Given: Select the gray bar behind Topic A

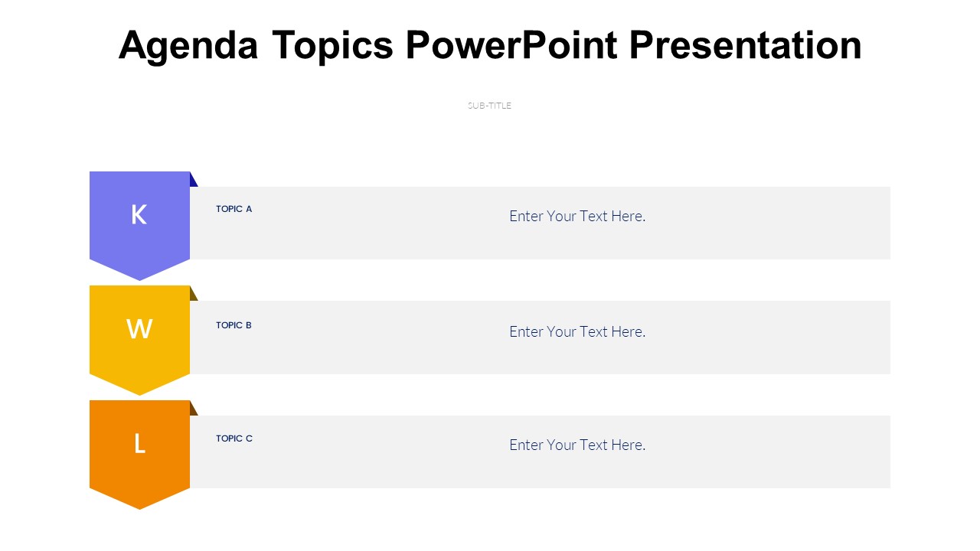Looking at the screenshot, I should pyautogui.click(x=766, y=237).
